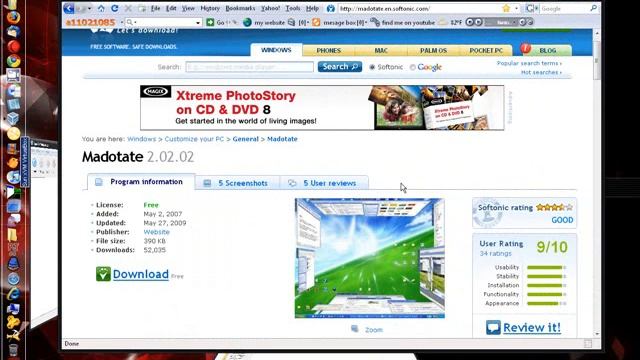Click the orange mesage box icon

pos(316,22)
